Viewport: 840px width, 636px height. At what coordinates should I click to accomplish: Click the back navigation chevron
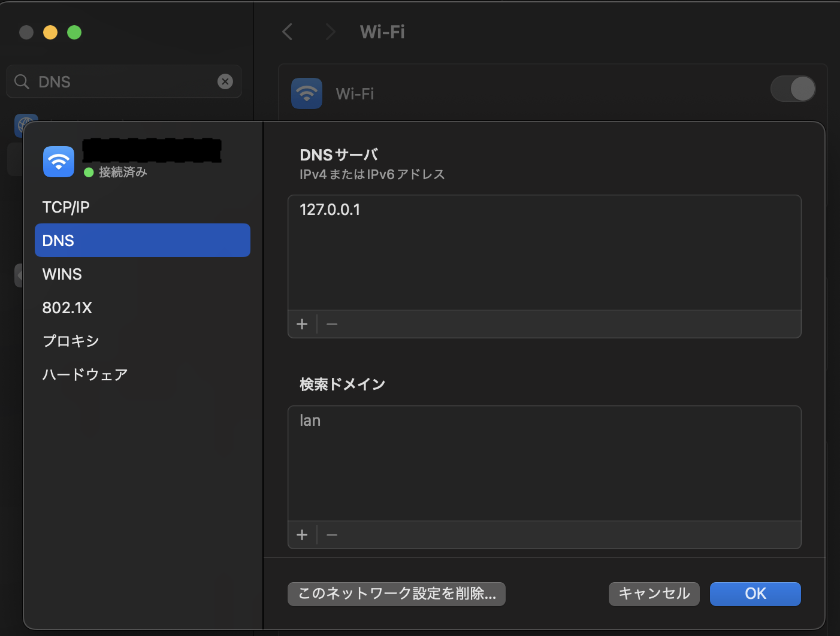point(287,32)
